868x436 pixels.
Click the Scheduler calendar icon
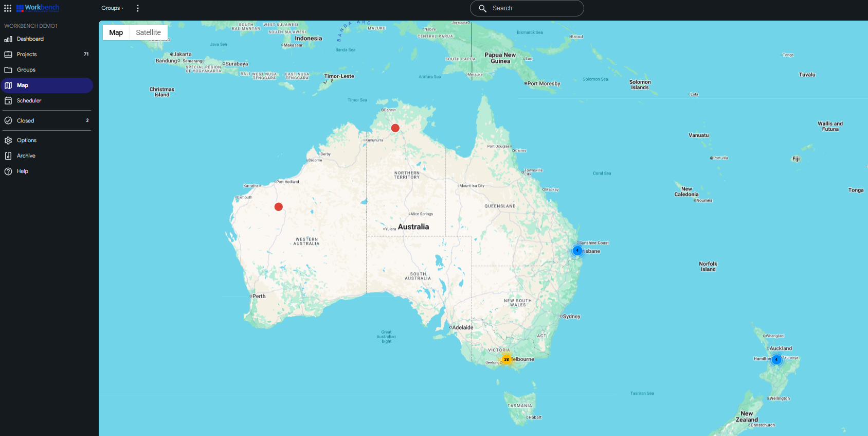[8, 101]
